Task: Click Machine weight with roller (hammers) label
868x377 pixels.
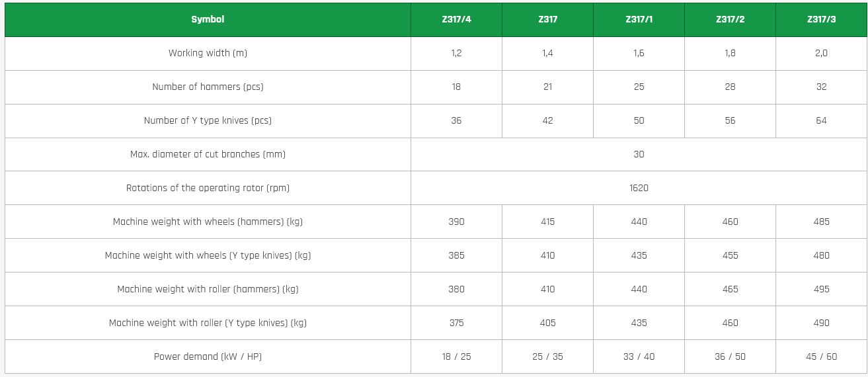Action: (x=208, y=289)
